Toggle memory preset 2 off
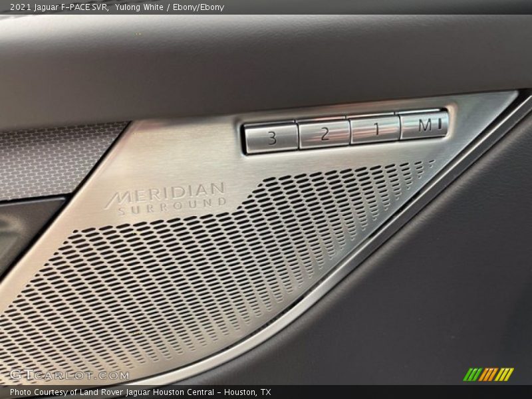 pyautogui.click(x=326, y=132)
